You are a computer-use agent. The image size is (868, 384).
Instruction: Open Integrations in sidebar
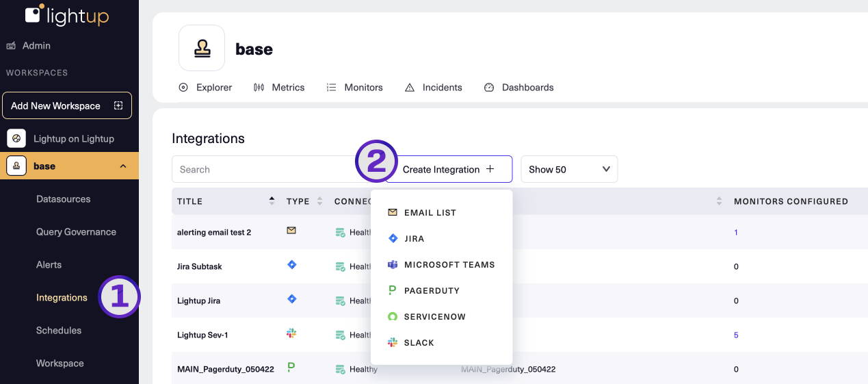pyautogui.click(x=62, y=298)
